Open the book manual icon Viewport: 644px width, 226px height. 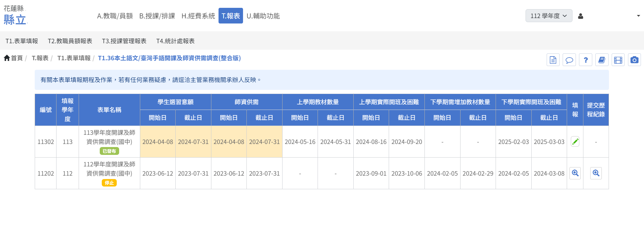coord(602,60)
